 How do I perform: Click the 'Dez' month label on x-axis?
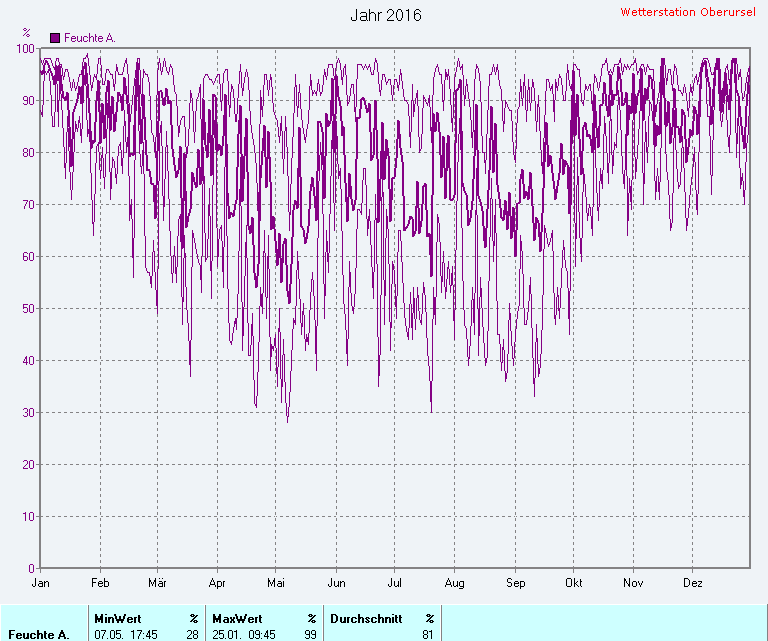[693, 583]
